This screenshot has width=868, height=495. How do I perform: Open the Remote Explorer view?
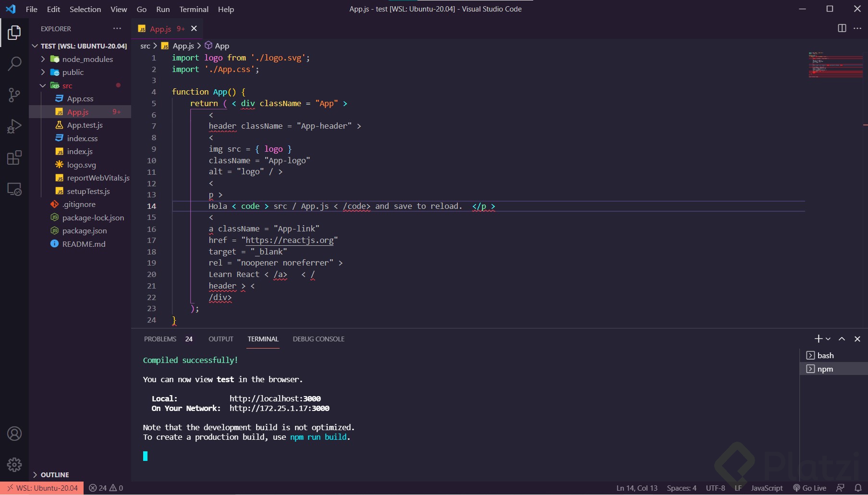(14, 189)
